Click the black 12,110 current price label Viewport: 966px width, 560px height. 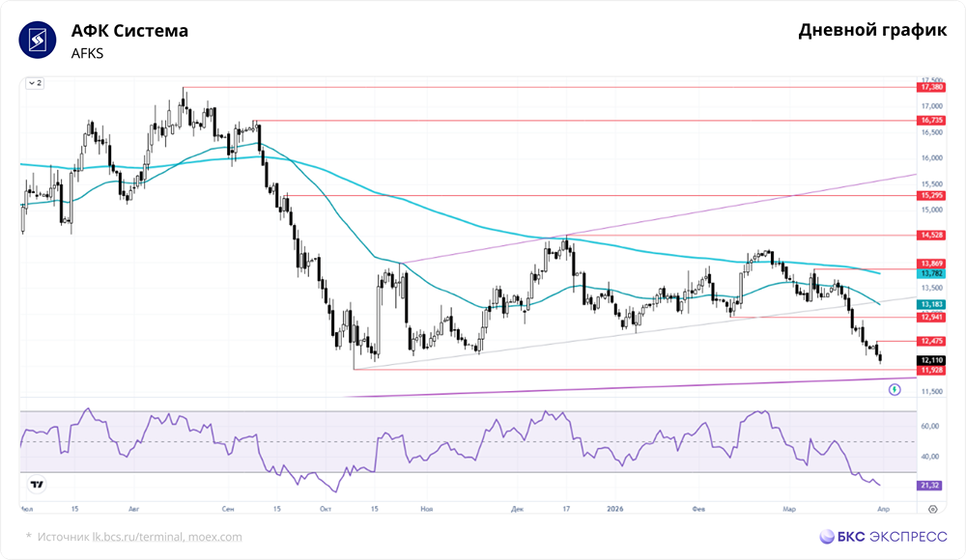pyautogui.click(x=931, y=360)
